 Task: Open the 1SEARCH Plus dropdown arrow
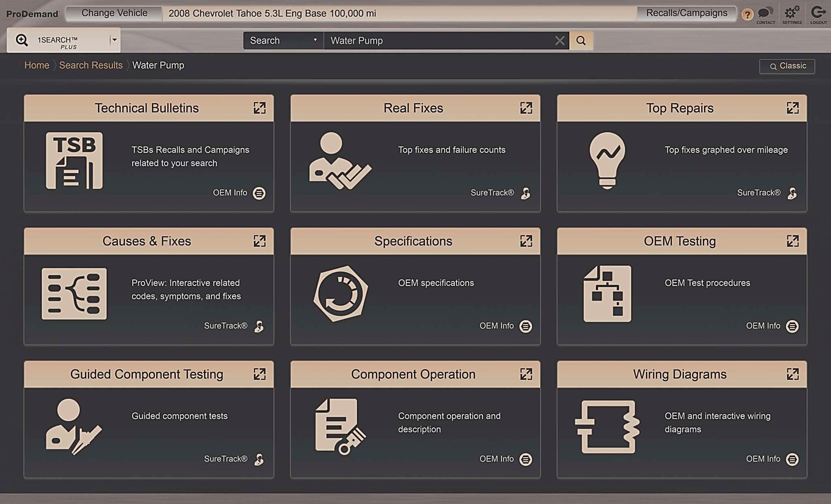click(114, 40)
